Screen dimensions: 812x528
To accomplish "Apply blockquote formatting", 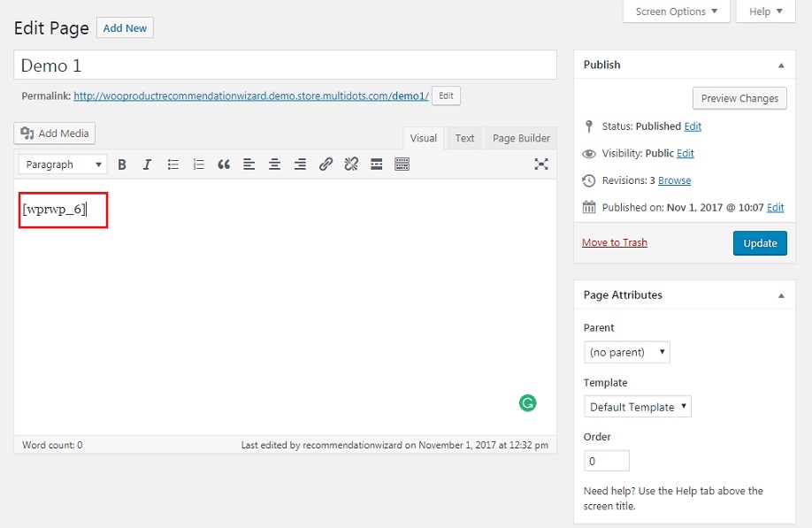I will 224,165.
